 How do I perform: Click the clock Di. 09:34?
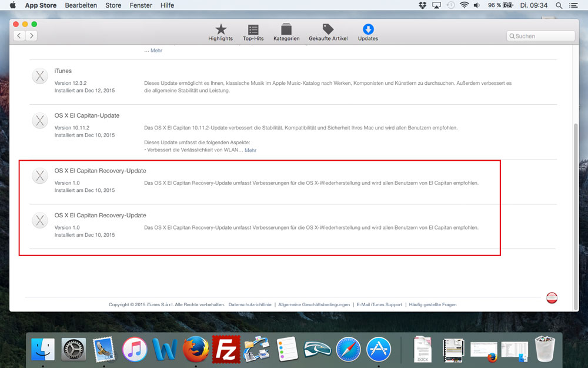coord(534,5)
